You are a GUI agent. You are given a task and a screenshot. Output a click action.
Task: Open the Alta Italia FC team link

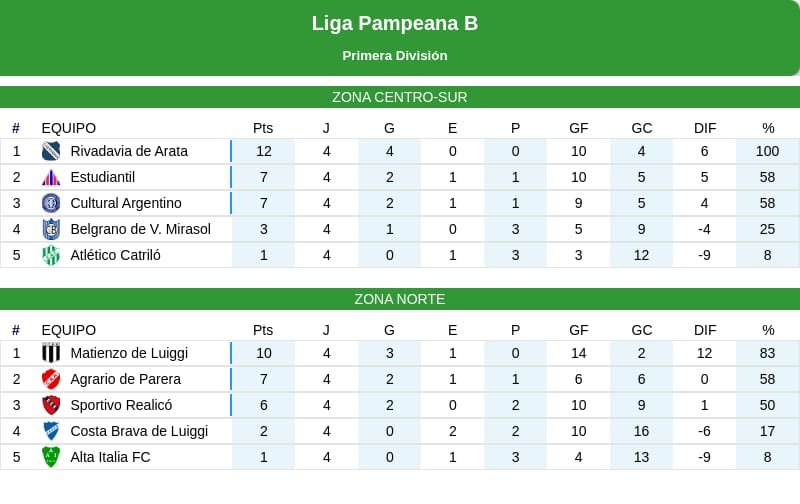[x=110, y=457]
